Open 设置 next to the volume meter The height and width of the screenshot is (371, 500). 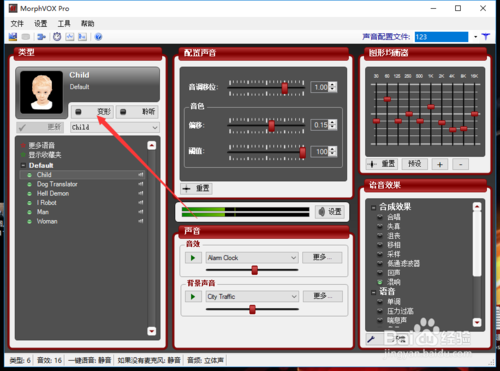(x=330, y=212)
